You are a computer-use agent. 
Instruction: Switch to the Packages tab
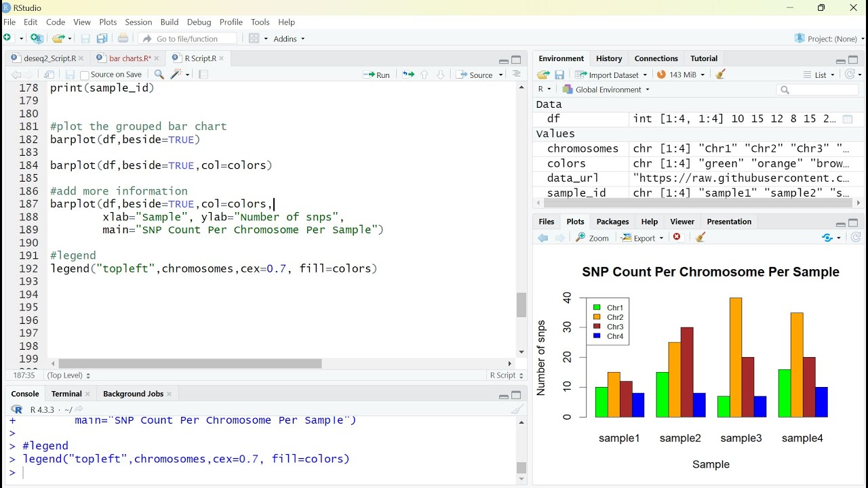click(x=612, y=222)
